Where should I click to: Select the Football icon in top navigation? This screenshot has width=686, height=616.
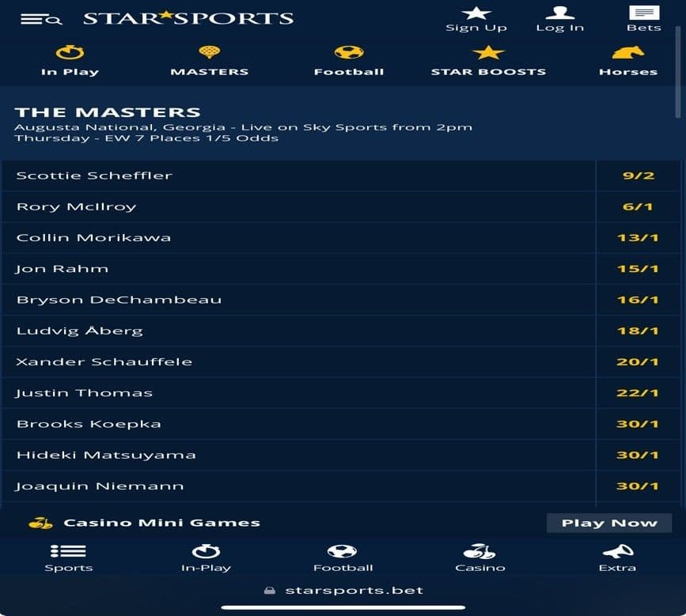(x=349, y=52)
